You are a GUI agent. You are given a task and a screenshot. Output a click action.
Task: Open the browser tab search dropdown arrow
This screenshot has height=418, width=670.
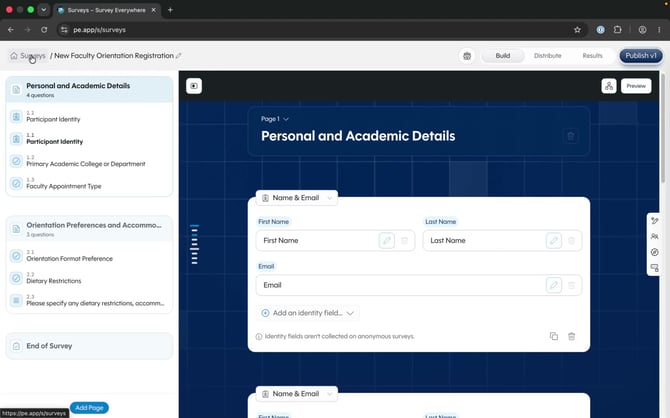pos(44,10)
